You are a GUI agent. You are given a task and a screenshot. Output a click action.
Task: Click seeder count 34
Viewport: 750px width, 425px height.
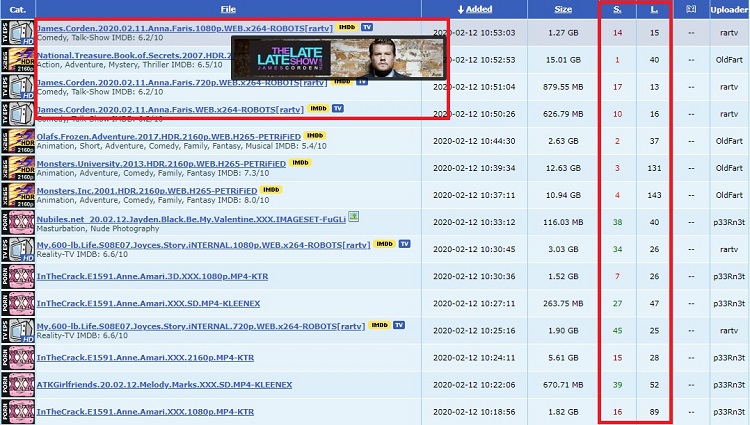(618, 249)
